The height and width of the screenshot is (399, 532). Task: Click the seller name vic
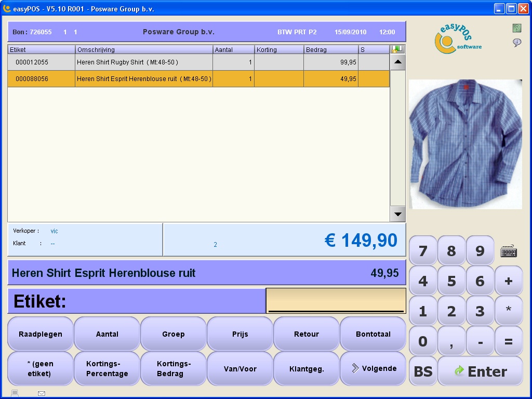coord(54,231)
